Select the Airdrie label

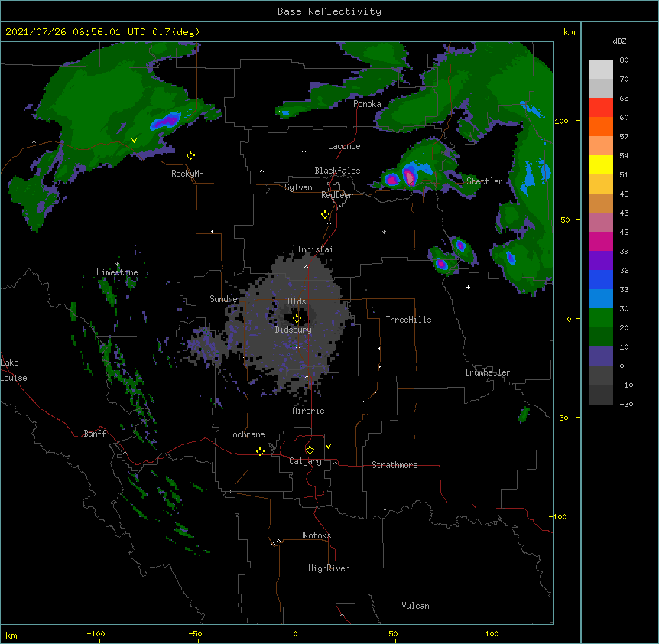coord(309,411)
